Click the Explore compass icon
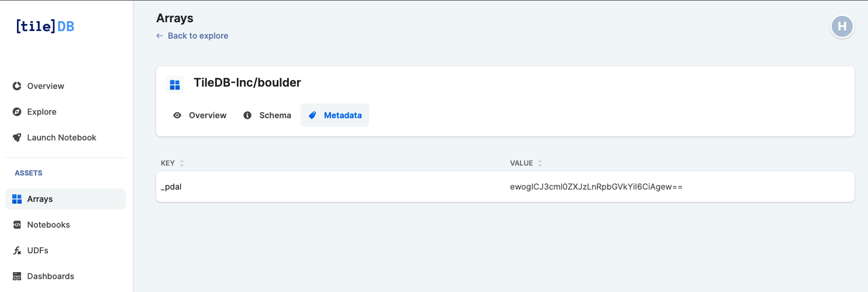The height and width of the screenshot is (292, 868). pyautogui.click(x=17, y=112)
